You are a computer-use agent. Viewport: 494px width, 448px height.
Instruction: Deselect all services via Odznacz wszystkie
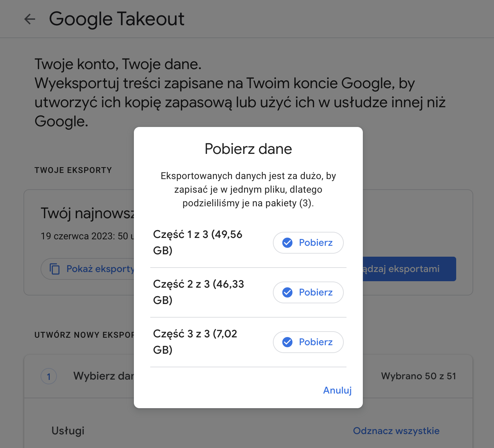pos(396,431)
